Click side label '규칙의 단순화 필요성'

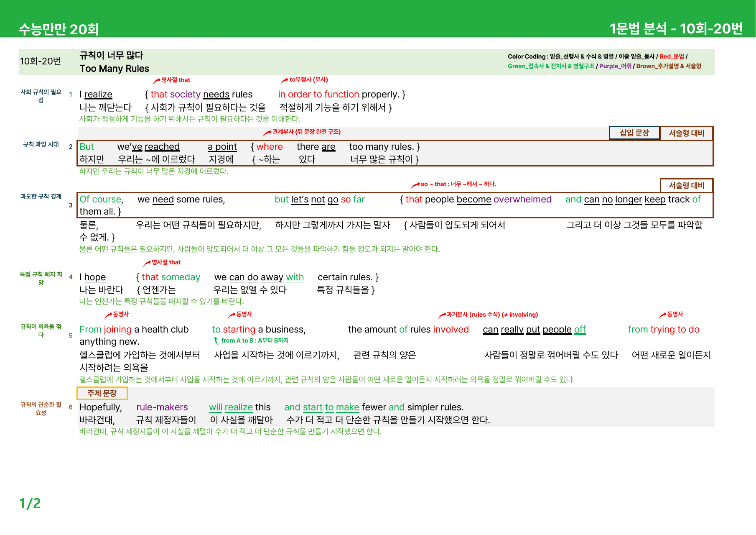click(x=41, y=409)
